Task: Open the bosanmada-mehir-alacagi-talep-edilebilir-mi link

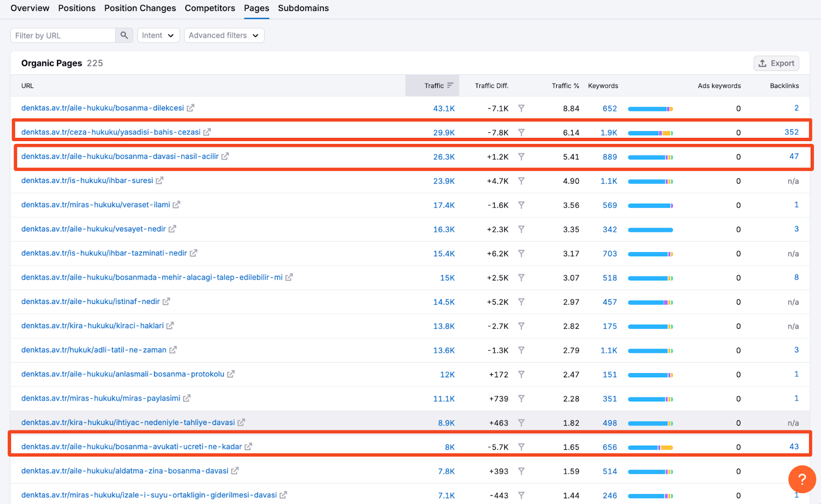Action: [x=152, y=277]
